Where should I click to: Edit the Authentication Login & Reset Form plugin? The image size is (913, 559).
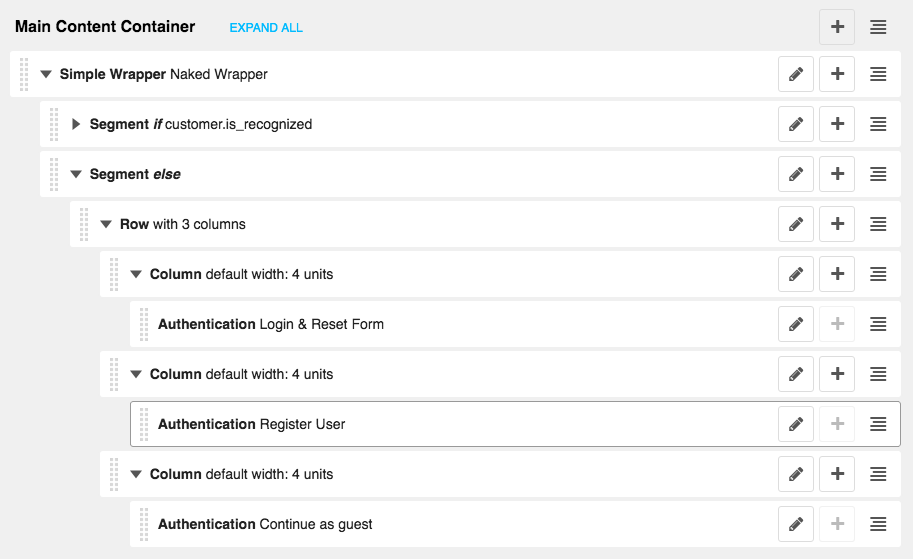(795, 324)
